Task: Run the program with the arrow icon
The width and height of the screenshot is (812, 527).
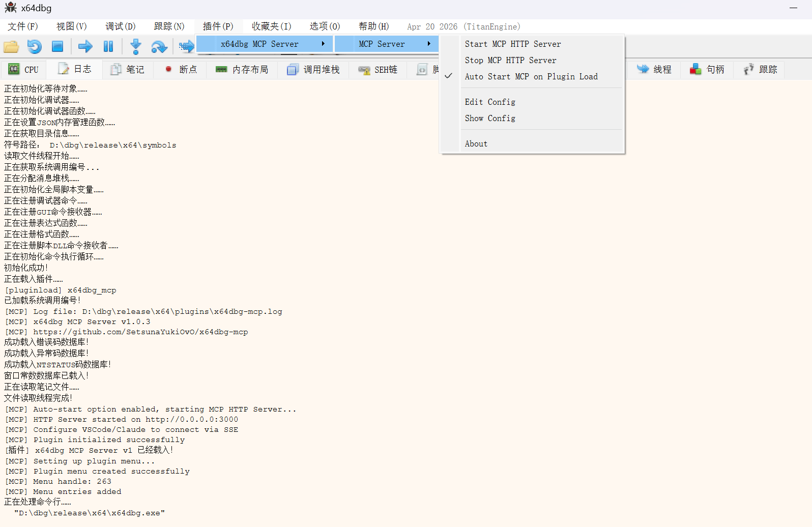Action: [85, 47]
